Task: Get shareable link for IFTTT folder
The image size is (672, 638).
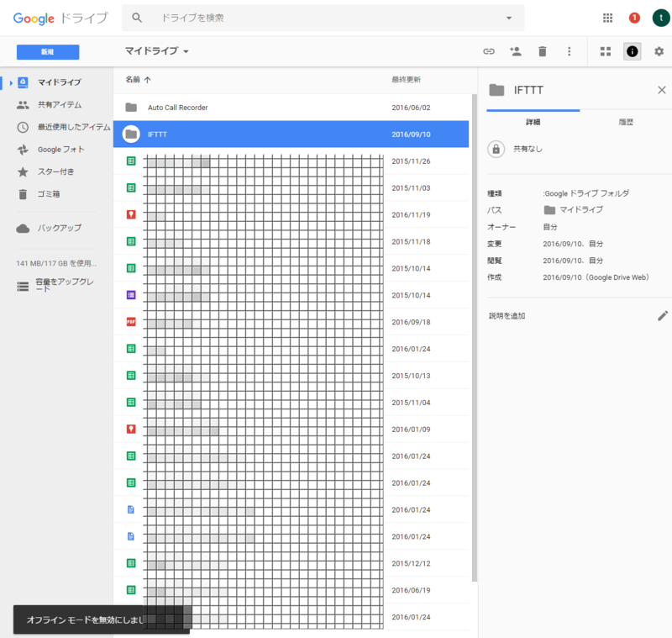Action: pyautogui.click(x=489, y=51)
